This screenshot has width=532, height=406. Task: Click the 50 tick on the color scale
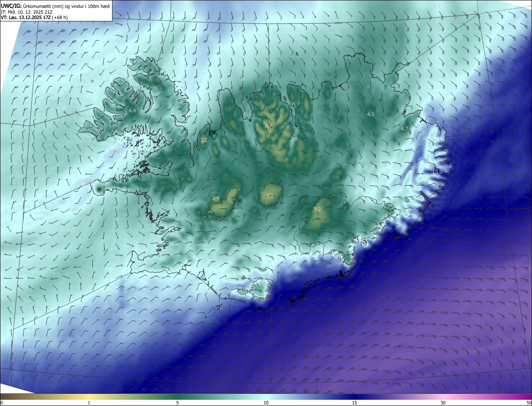coord(529,403)
